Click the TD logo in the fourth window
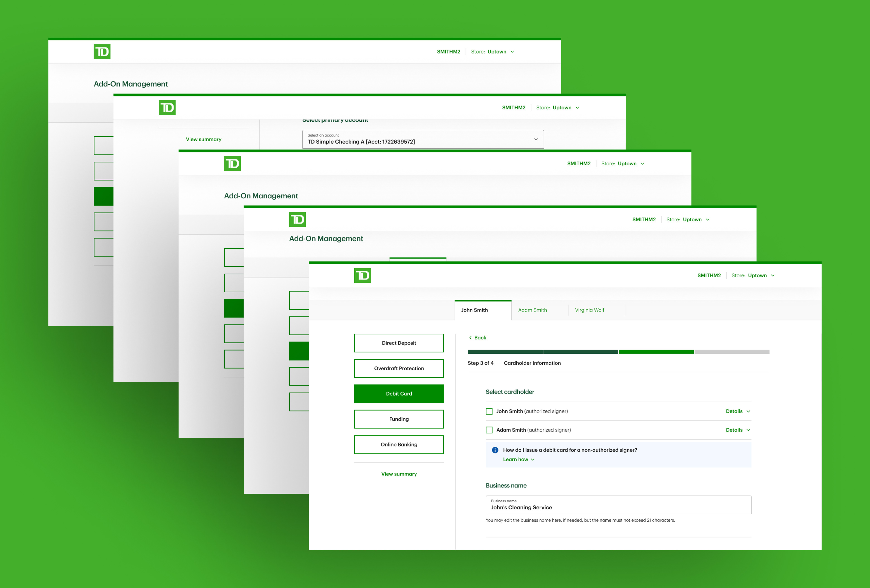This screenshot has width=870, height=588. pyautogui.click(x=297, y=220)
